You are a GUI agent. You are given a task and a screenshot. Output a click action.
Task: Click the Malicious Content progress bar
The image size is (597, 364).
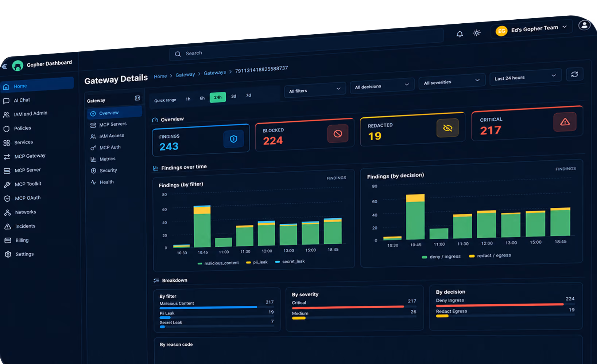tap(217, 307)
